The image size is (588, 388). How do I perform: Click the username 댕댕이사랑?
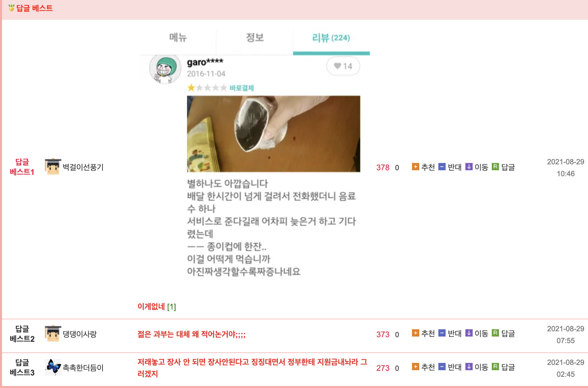80,334
